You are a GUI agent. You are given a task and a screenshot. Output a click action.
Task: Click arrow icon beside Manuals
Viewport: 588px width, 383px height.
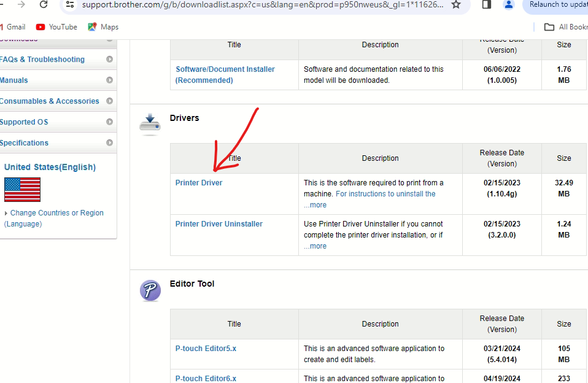109,80
